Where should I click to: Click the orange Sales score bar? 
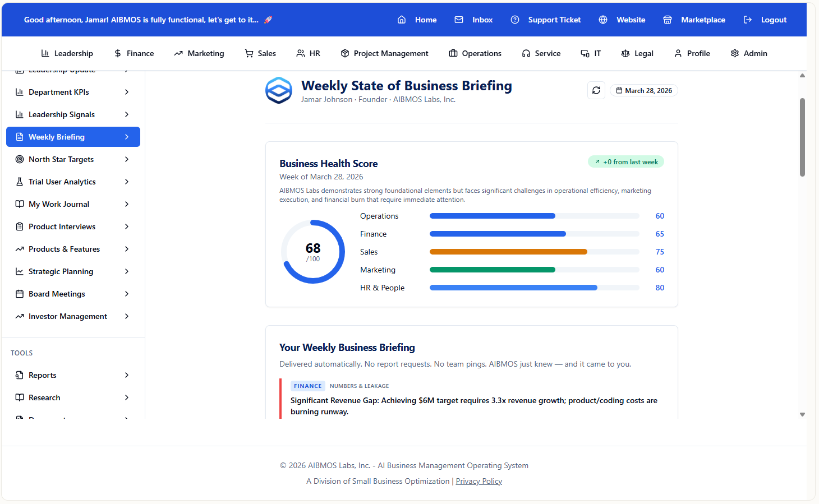[508, 252]
